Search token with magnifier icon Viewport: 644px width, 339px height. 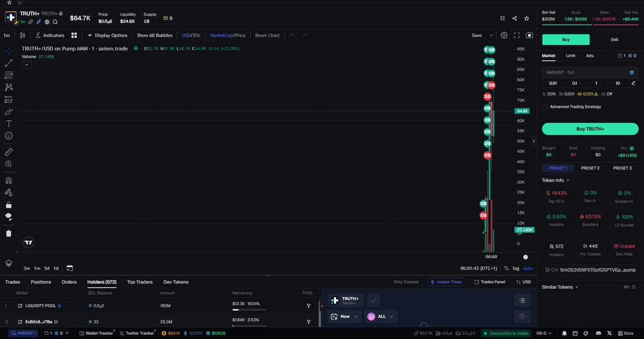pos(56,22)
